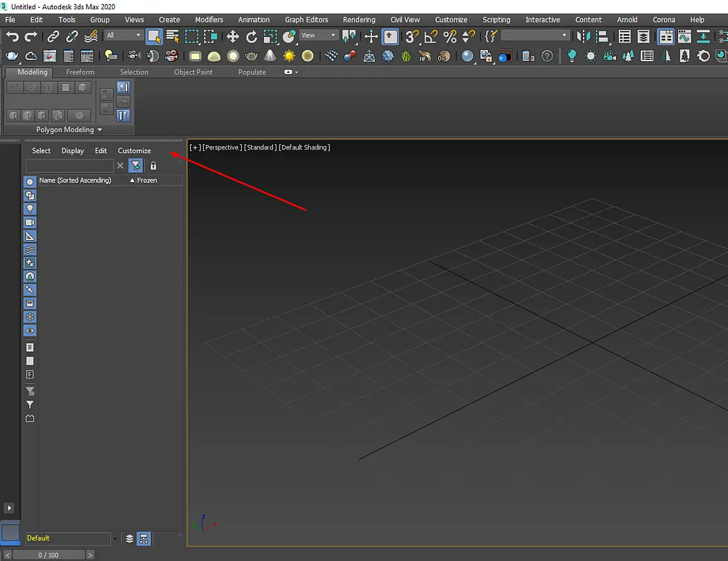
Task: Open Scene Explorer Select menu
Action: pos(41,151)
